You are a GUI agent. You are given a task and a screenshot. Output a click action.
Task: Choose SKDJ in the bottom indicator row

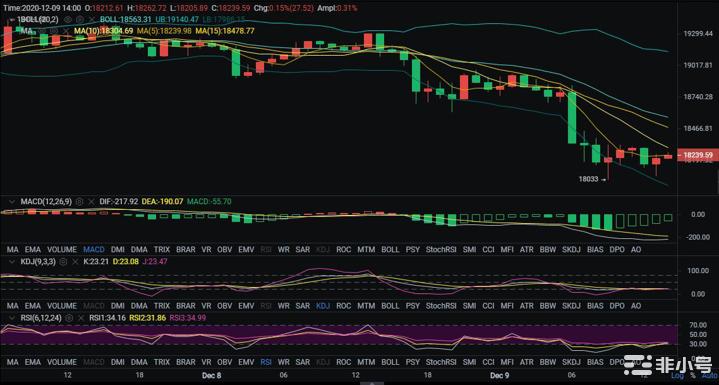coord(571,362)
